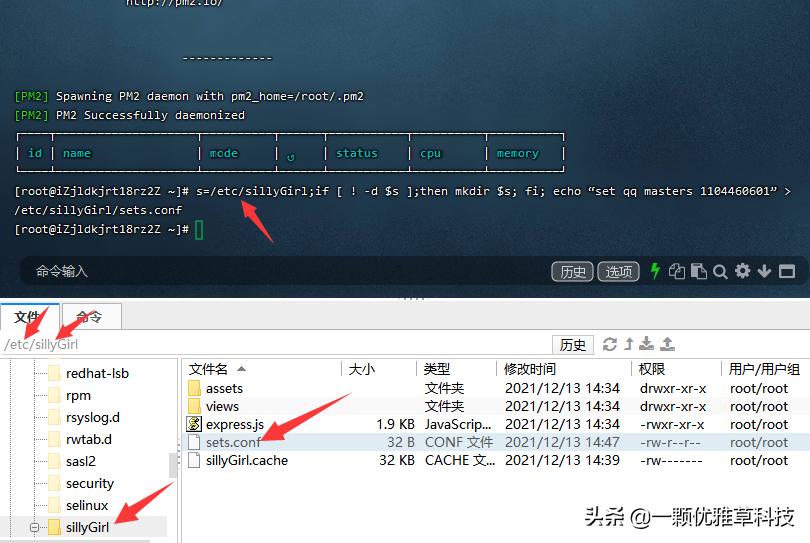
Task: Select the sets.conf file name
Action: coord(233,442)
